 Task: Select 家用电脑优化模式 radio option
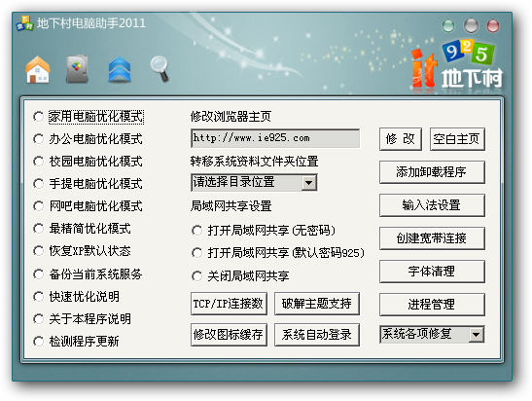[38, 117]
